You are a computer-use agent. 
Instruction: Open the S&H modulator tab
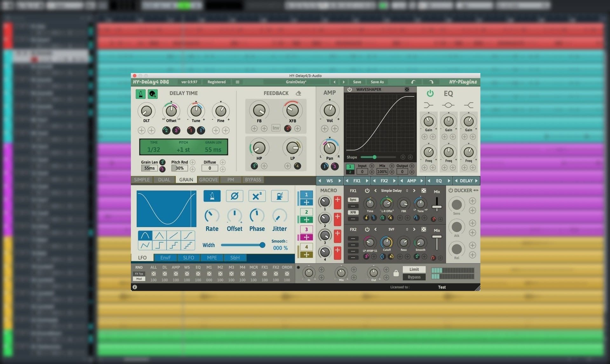(x=235, y=258)
